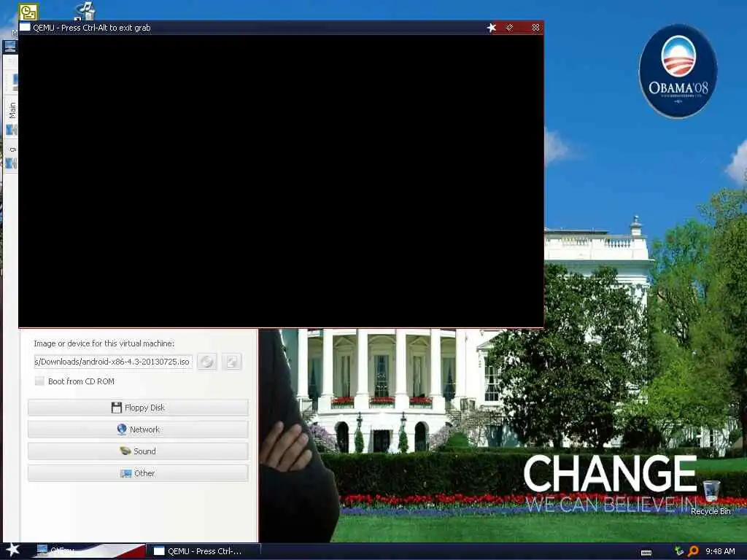Open the Floppy Disk section
The image size is (747, 560).
(138, 408)
